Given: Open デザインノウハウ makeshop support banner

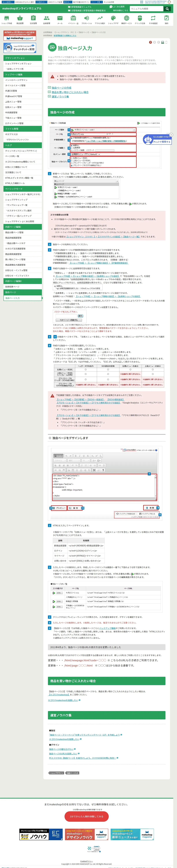Looking at the screenshot, I should coord(87,834).
